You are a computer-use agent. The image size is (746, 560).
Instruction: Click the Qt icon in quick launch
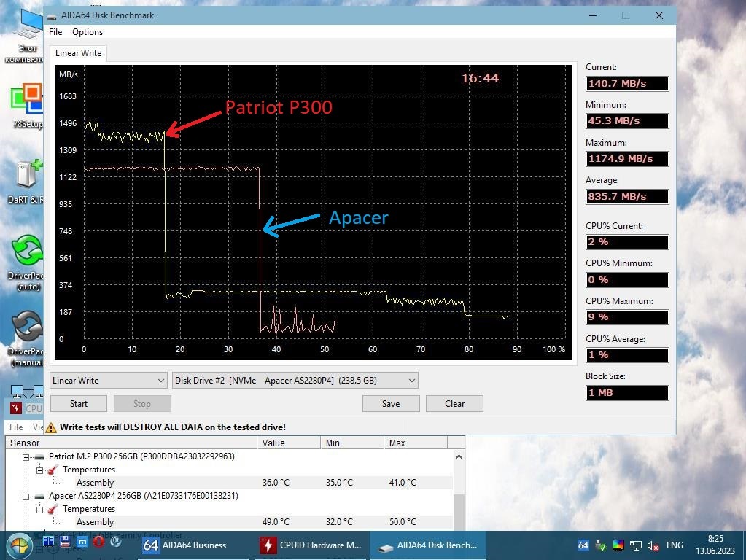[x=116, y=542]
